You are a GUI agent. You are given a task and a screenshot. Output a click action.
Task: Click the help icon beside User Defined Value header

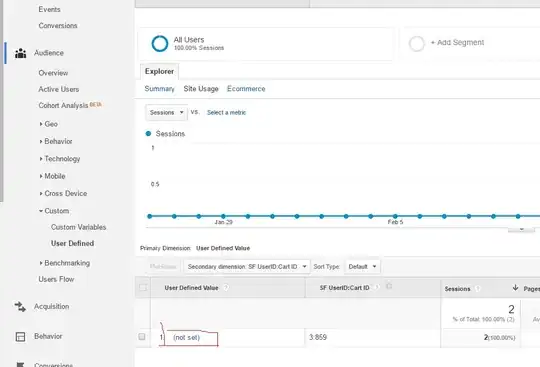point(226,287)
